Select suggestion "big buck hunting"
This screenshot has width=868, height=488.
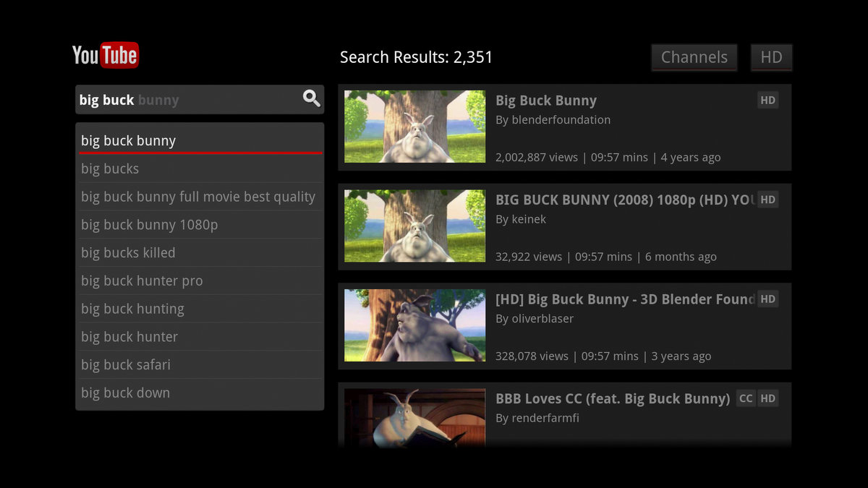(x=200, y=309)
